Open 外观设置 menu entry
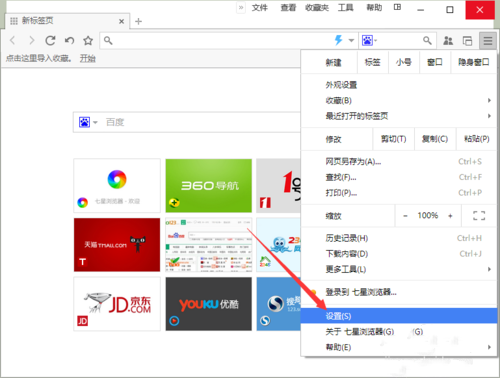Image resolution: width=500 pixels, height=378 pixels. (x=399, y=85)
